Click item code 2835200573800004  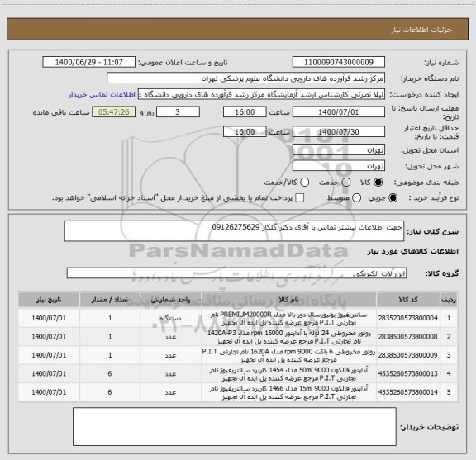click(408, 318)
